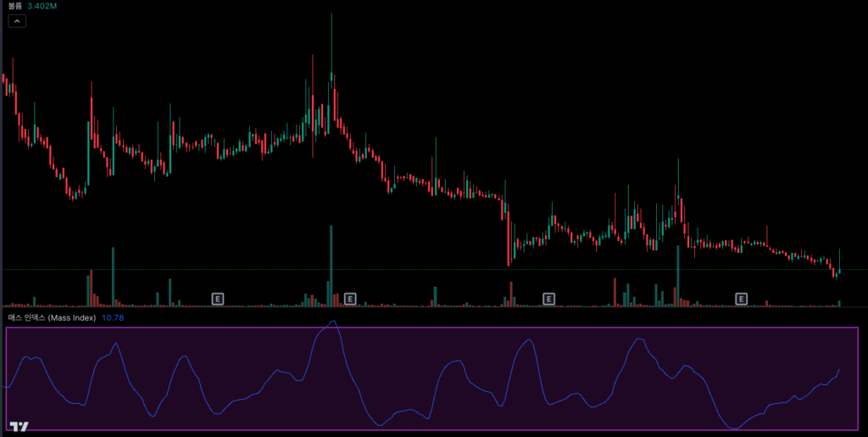The width and height of the screenshot is (868, 437).
Task: Select the tallest green volume bar
Action: [331, 263]
